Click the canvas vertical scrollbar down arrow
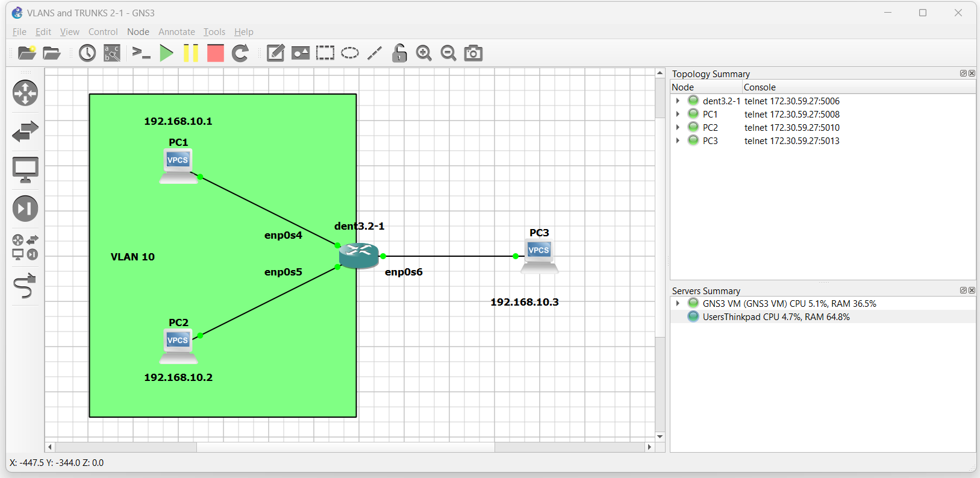 660,436
